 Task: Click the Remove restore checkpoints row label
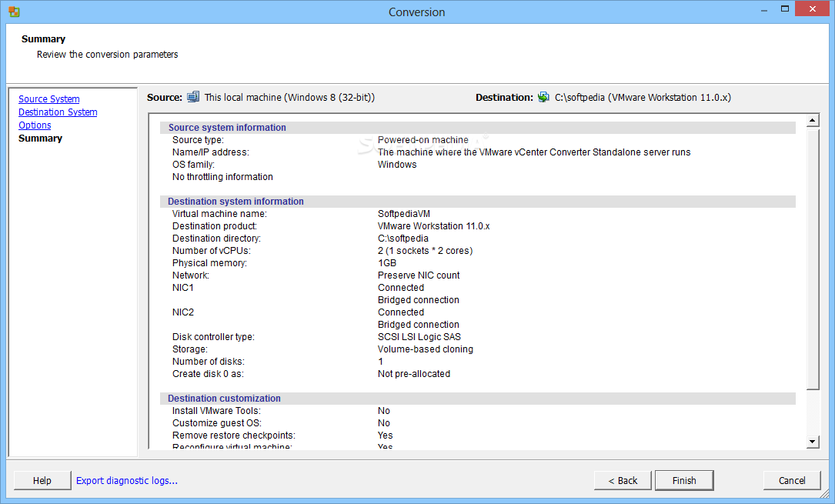pyautogui.click(x=233, y=436)
